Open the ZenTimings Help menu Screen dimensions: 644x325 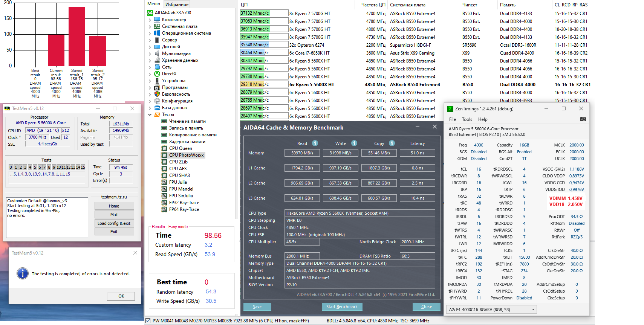483,119
